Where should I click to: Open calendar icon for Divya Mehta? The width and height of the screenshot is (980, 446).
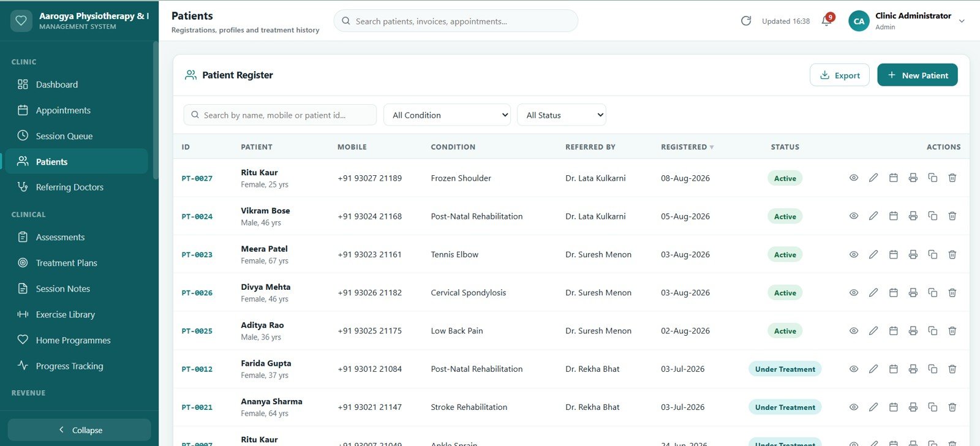894,293
